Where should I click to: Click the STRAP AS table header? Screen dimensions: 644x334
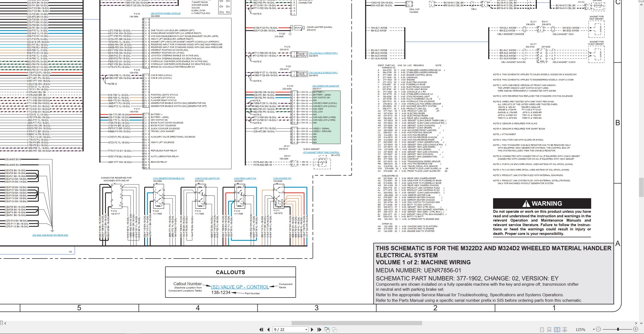click(387, 224)
